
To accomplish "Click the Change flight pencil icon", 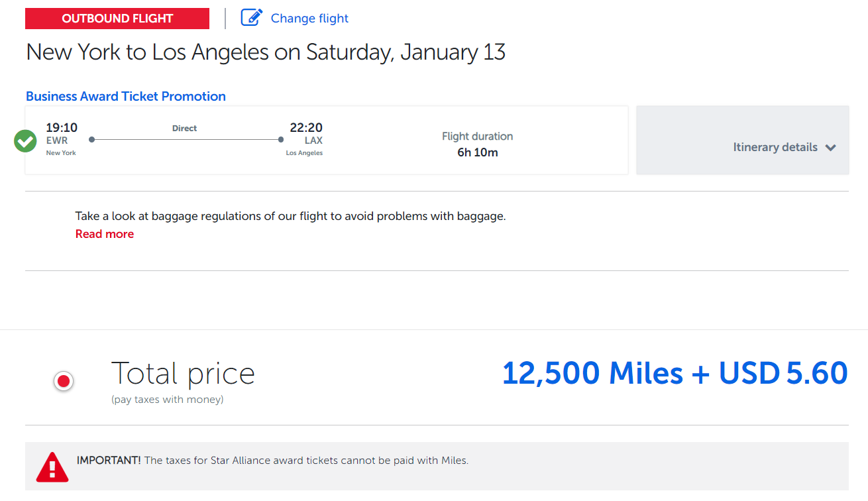I will click(x=252, y=18).
